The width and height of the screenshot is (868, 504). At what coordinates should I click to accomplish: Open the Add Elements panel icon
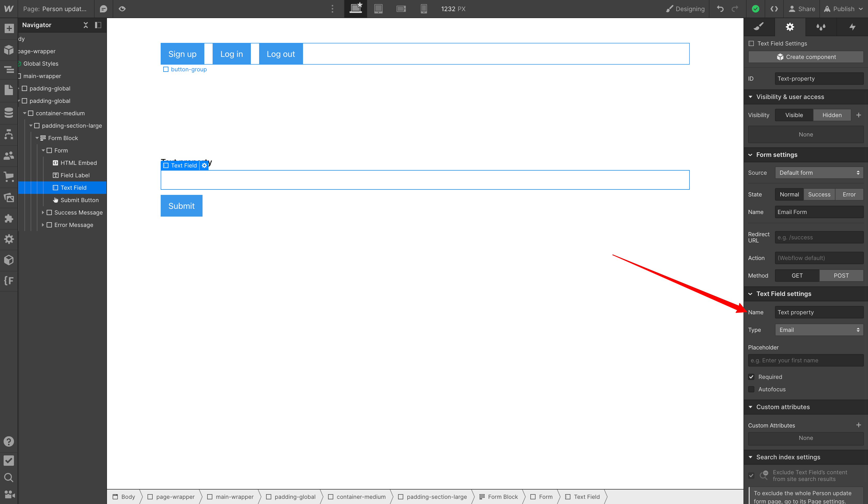(9, 29)
